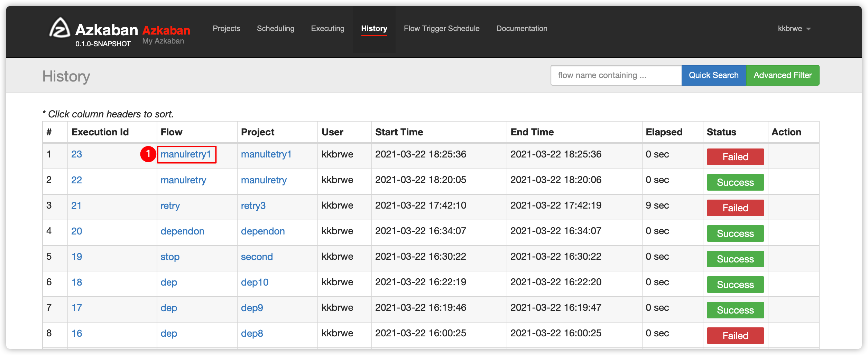Screen dimensions: 868x355
Task: Open the Projects nav tab
Action: tap(227, 28)
